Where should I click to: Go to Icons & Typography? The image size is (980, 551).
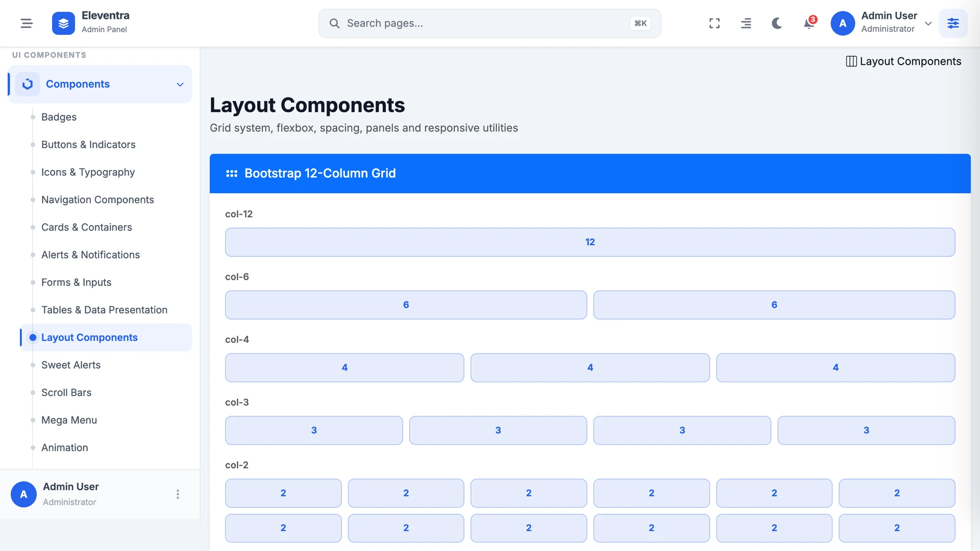(x=88, y=172)
